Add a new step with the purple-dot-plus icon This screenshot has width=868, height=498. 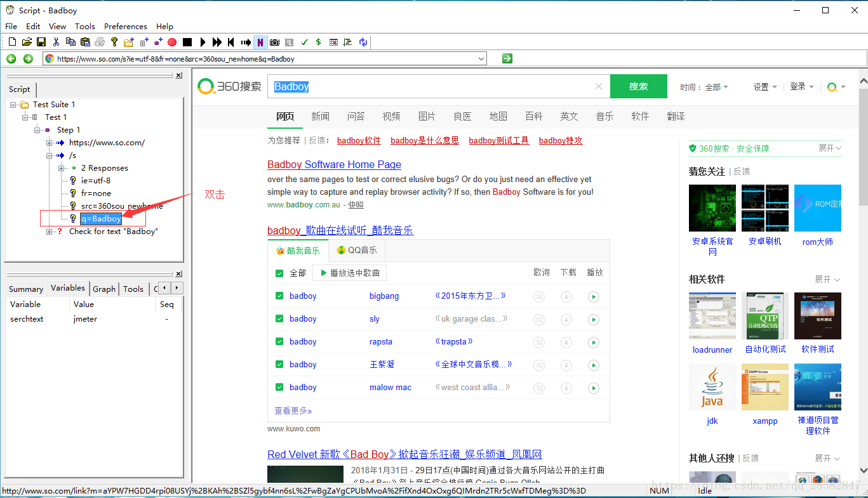click(x=158, y=42)
